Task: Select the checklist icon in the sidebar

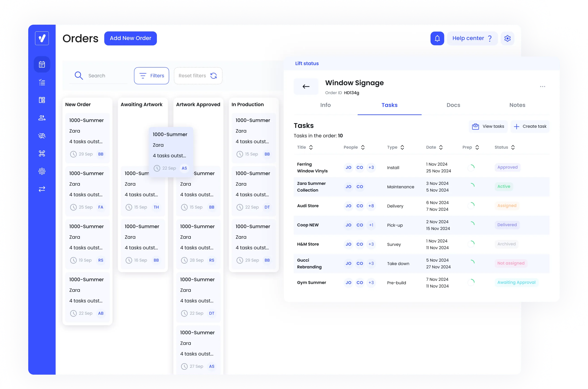Action: click(42, 82)
